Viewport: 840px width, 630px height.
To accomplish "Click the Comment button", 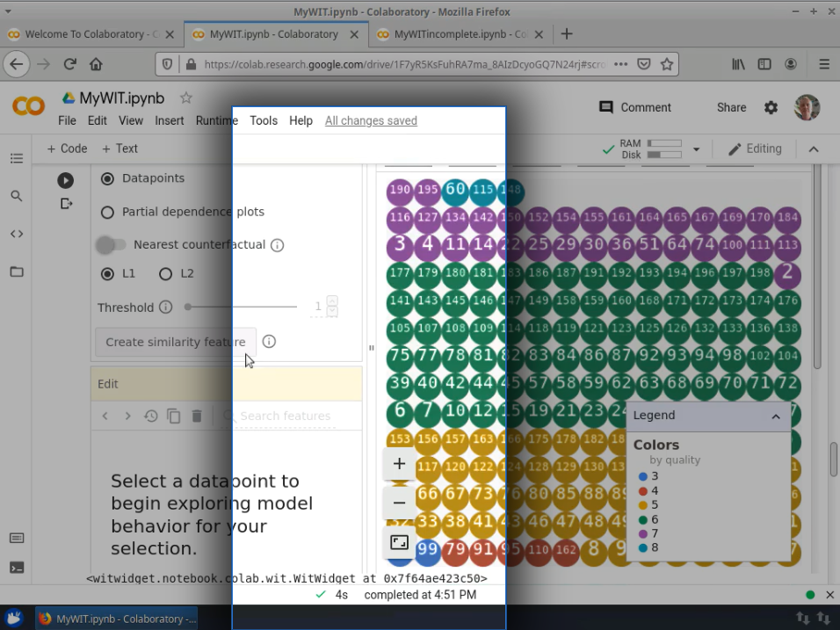I will [634, 107].
